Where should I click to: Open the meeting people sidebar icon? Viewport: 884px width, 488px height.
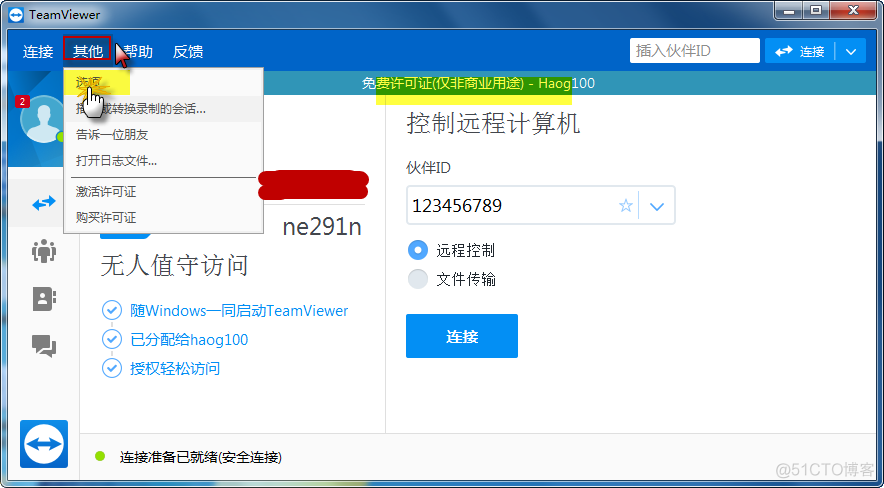pos(43,250)
